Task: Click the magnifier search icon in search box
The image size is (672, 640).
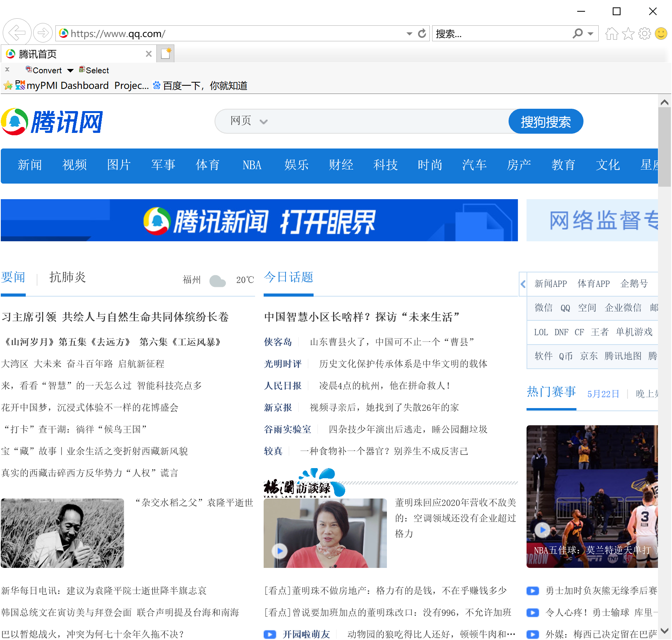Action: point(578,34)
